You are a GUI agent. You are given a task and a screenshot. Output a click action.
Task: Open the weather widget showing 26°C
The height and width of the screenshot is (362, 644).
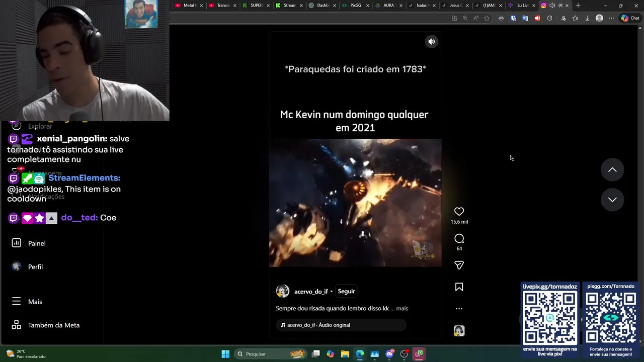(x=25, y=354)
